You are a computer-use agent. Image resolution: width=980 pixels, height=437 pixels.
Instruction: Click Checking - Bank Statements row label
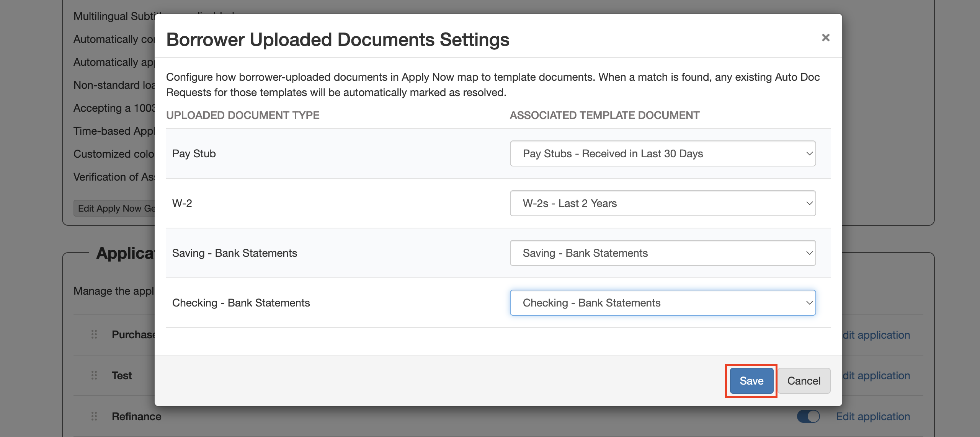click(241, 303)
